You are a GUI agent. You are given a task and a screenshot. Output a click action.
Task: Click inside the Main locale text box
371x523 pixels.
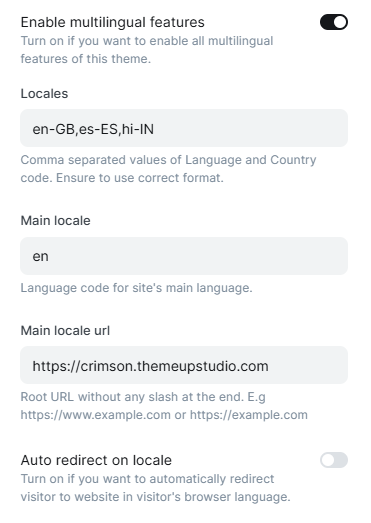pos(184,256)
